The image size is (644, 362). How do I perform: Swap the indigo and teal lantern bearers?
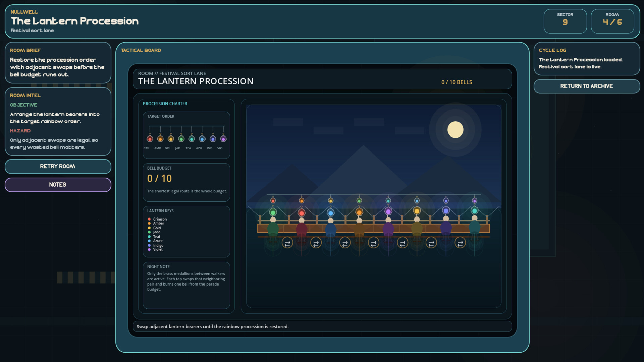pyautogui.click(x=460, y=243)
